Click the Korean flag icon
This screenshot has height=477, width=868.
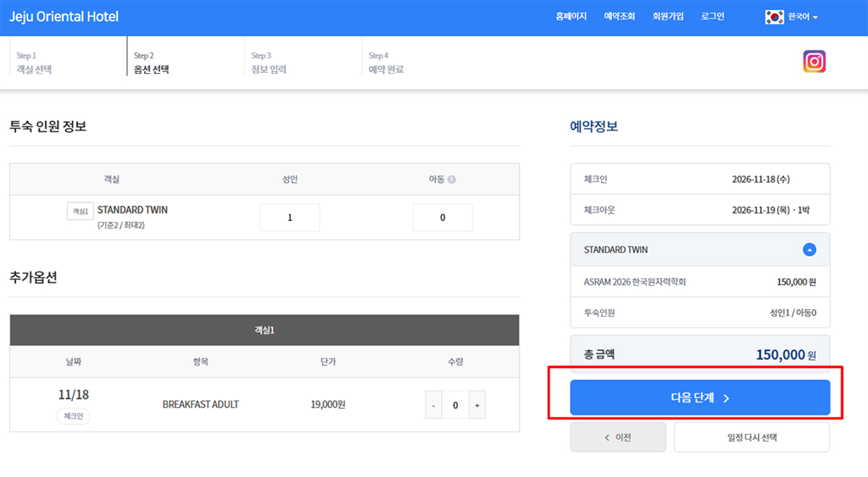(774, 17)
